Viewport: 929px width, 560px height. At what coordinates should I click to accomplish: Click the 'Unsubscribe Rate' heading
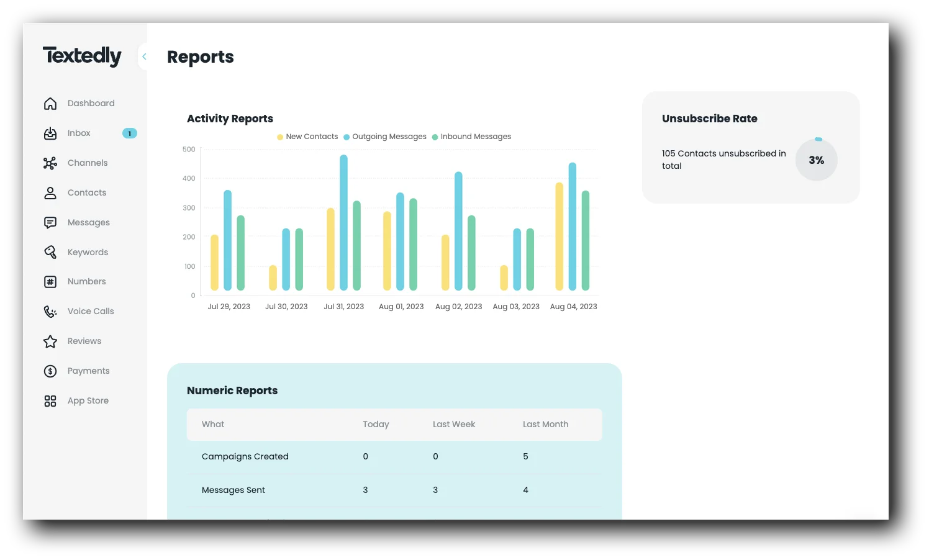pos(710,119)
